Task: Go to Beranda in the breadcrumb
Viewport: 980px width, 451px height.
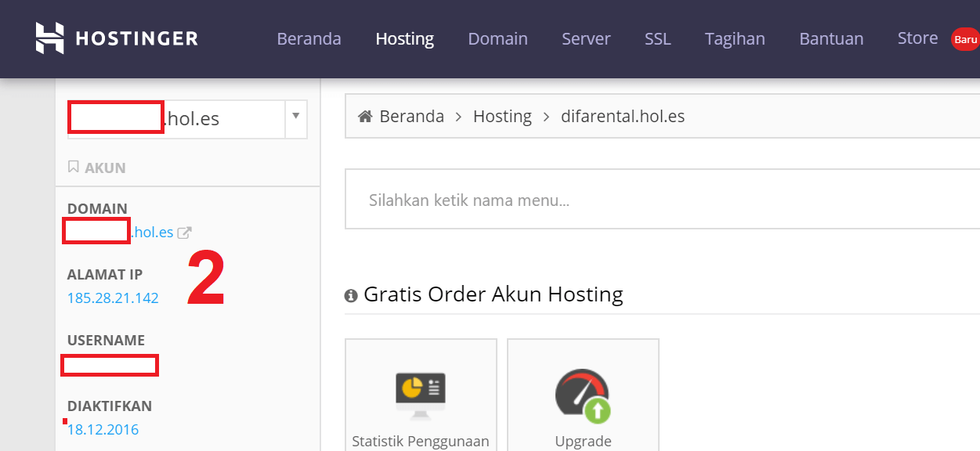Action: [411, 117]
